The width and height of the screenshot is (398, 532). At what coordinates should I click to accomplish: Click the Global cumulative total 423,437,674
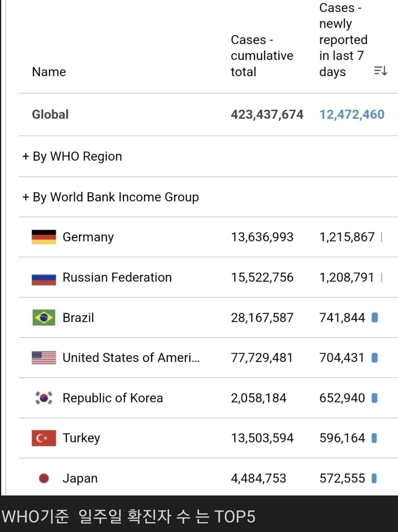[267, 114]
